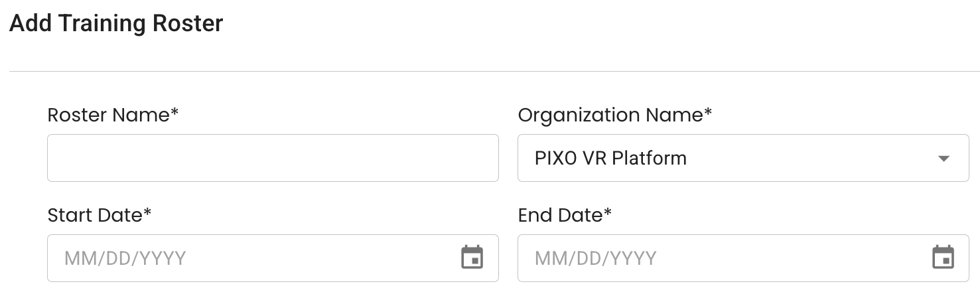Open the Start Date calendar picker icon
The width and height of the screenshot is (980, 298).
click(472, 258)
